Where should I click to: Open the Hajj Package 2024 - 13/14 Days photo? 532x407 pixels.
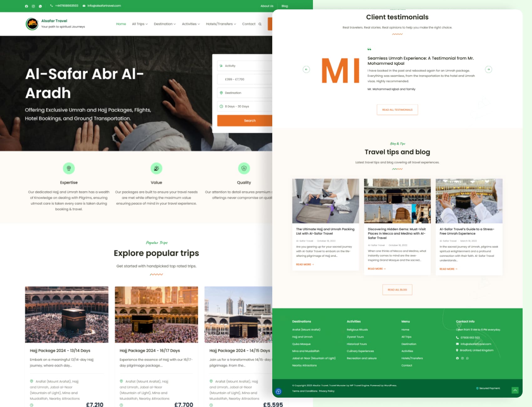[67, 314]
